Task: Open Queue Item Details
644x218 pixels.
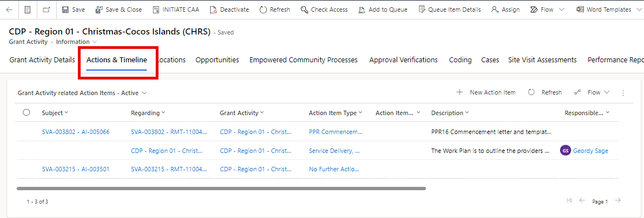Action: coord(449,9)
